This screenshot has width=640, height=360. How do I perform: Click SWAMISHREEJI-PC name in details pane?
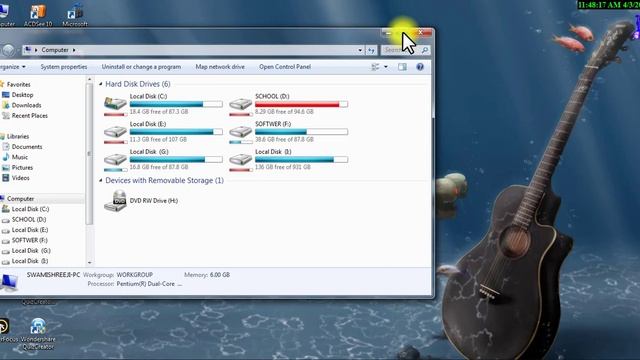(x=53, y=275)
